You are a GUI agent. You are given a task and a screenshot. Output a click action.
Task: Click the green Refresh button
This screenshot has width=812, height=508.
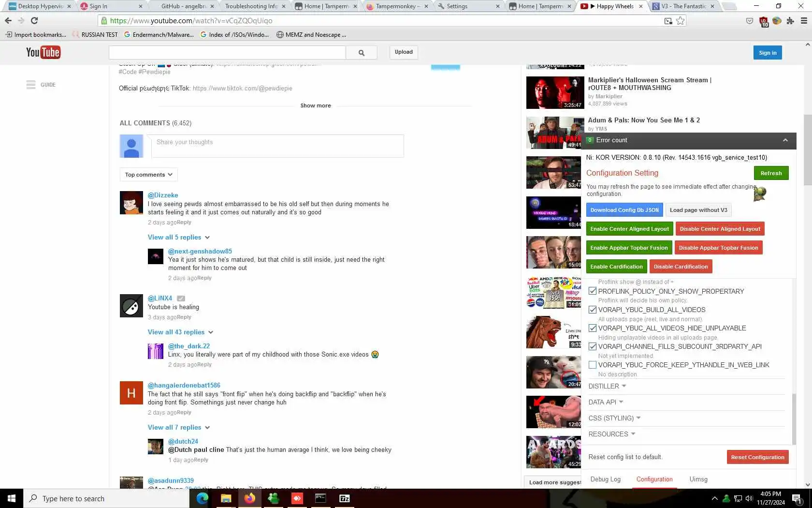(771, 173)
